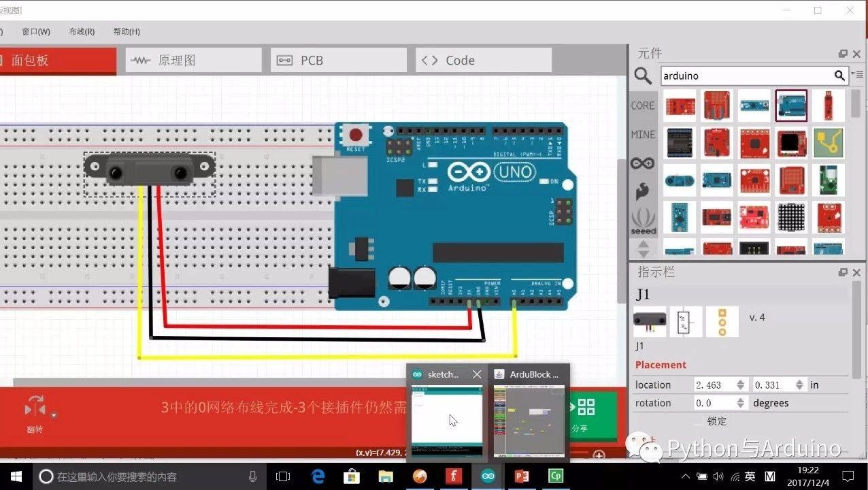Click the Cortana search box in taskbar
The image size is (868, 490).
coord(150,476)
